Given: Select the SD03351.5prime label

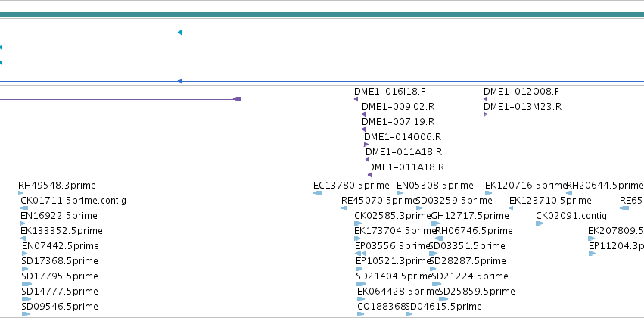Looking at the screenshot, I should (467, 246).
